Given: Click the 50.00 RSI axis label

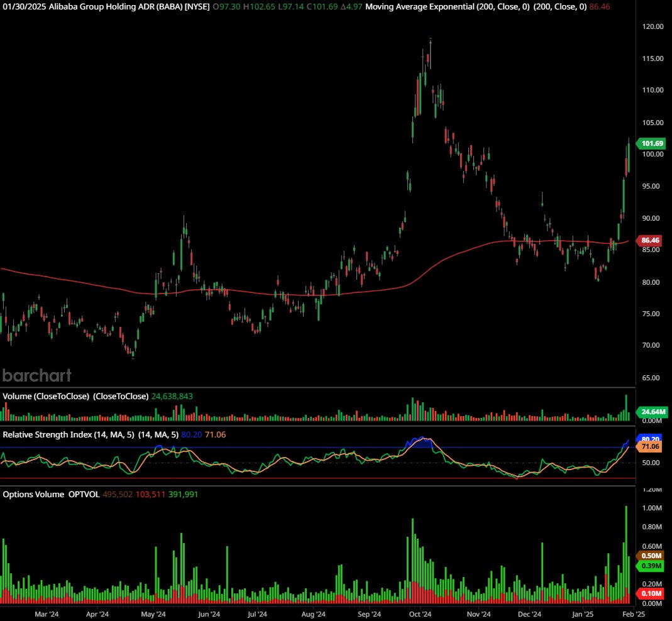Looking at the screenshot, I should coord(651,463).
